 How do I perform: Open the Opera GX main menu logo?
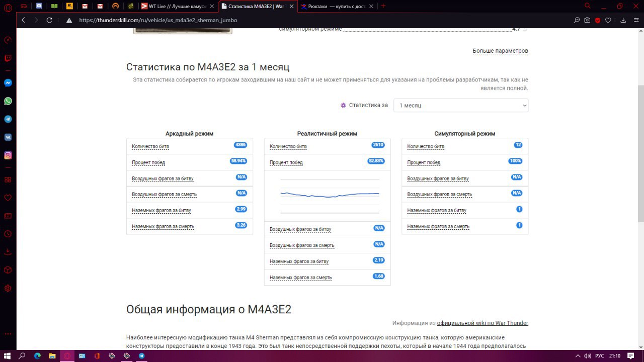click(x=8, y=7)
